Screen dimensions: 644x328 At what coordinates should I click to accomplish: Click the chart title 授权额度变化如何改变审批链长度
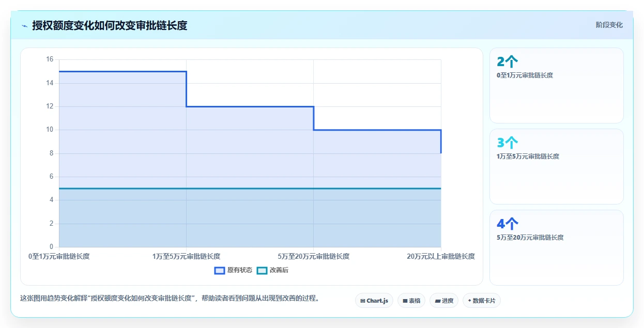click(110, 25)
